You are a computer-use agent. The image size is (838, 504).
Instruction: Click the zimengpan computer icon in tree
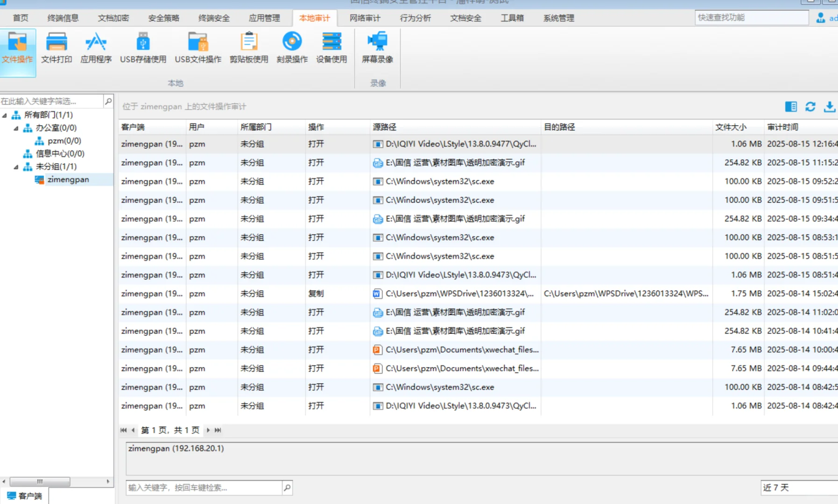(x=39, y=180)
